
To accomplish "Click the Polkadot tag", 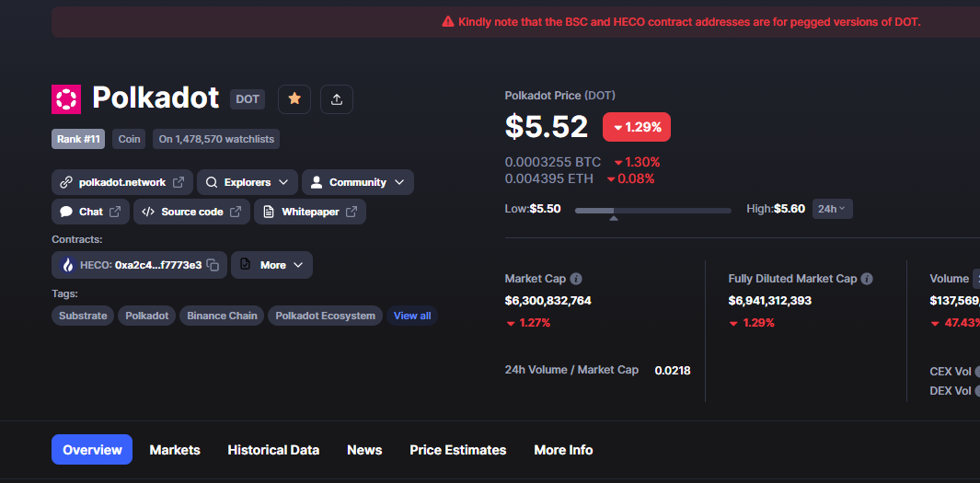I will click(147, 316).
